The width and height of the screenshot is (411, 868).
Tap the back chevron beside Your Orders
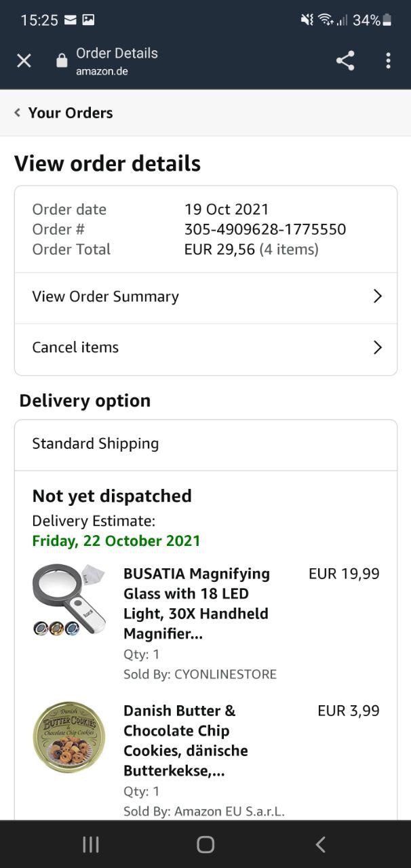[x=18, y=113]
